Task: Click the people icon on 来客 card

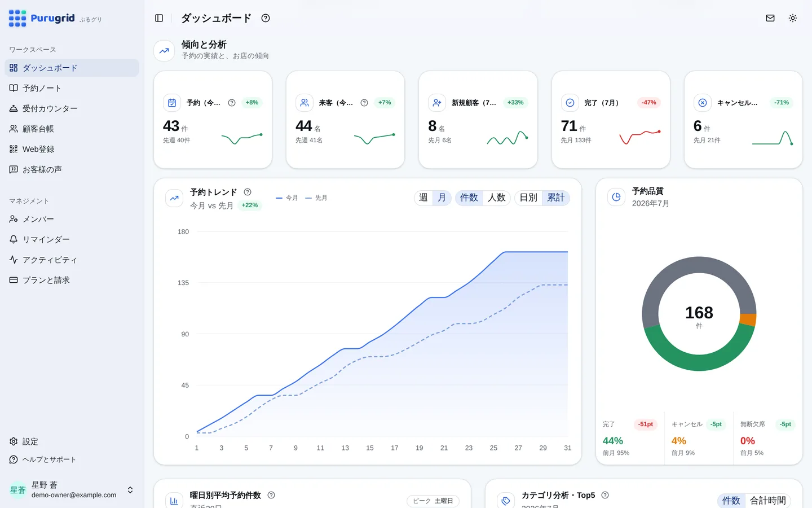Action: [x=304, y=103]
